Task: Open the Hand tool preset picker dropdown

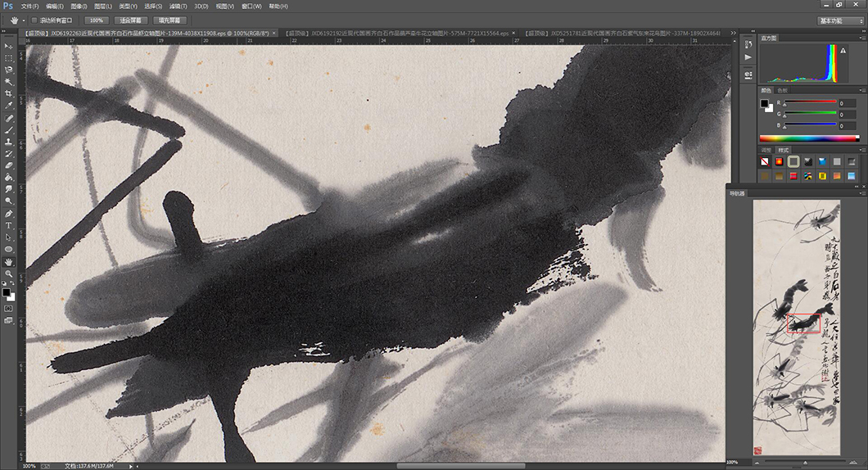Action: (23, 20)
